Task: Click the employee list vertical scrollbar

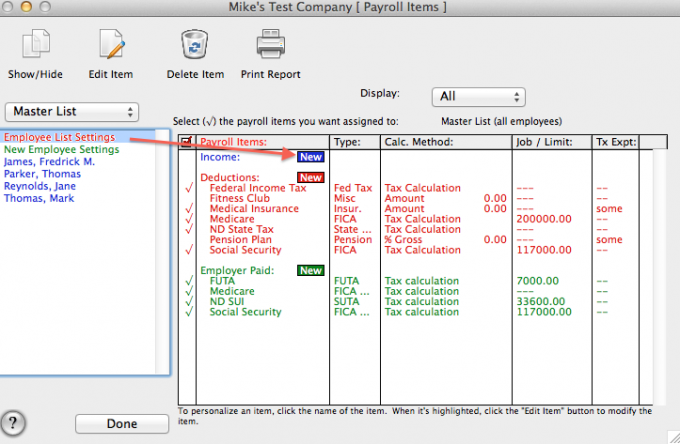Action: click(162, 251)
